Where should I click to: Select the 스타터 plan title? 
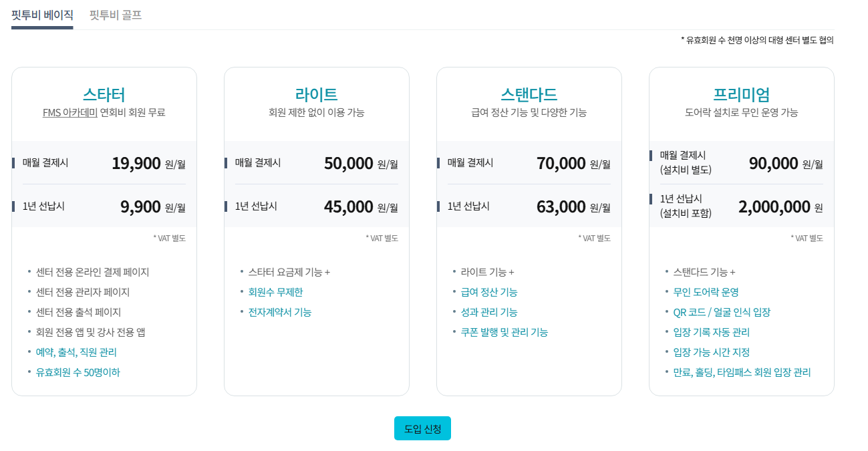pyautogui.click(x=104, y=94)
